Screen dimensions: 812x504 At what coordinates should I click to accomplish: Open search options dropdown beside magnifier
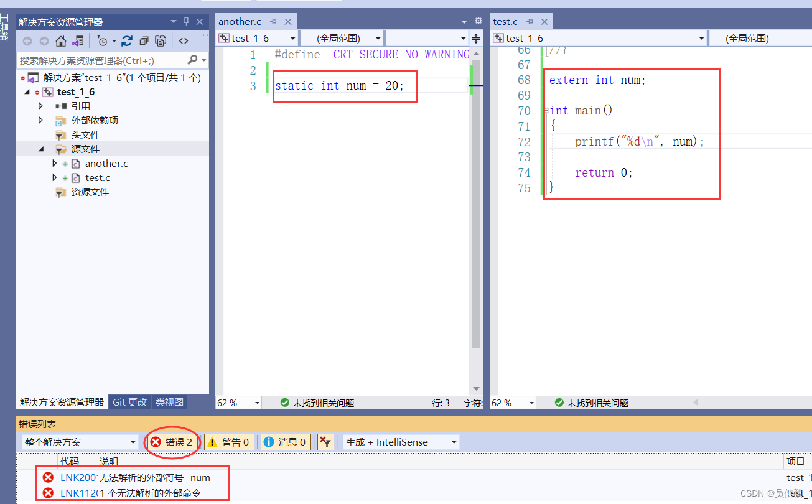[x=203, y=60]
